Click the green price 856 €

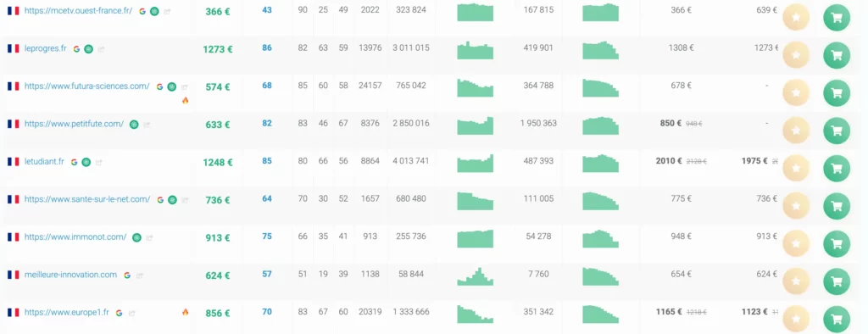(x=218, y=313)
